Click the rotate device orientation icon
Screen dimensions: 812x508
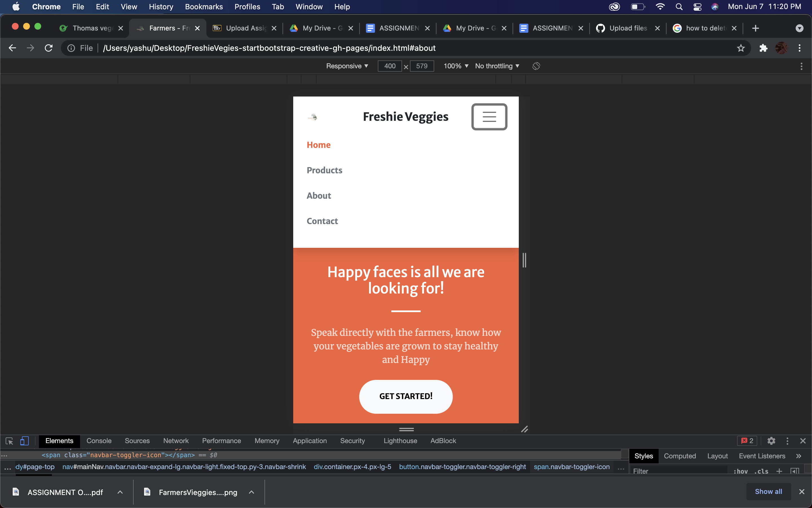coord(536,66)
